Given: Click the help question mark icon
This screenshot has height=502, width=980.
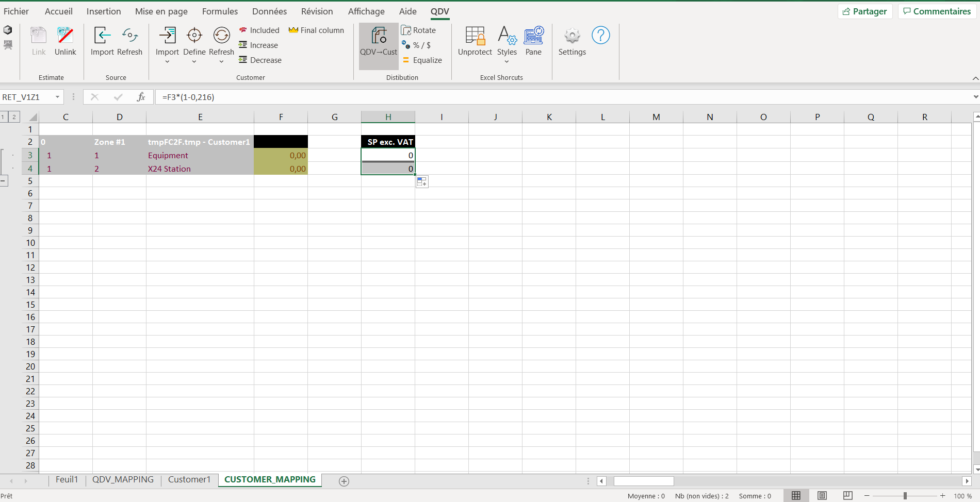Looking at the screenshot, I should pos(600,36).
